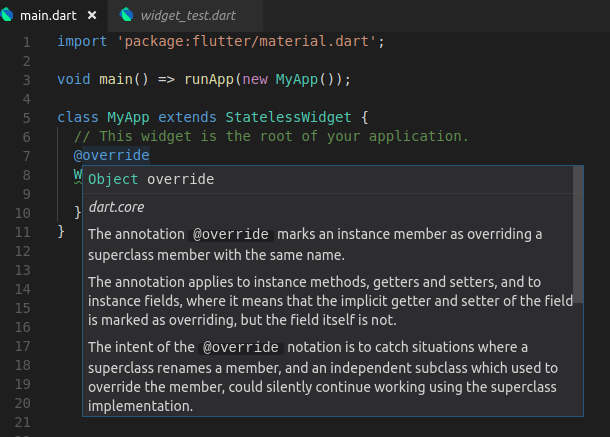
Task: Click the Dart icon on widget_test.dart tab
Action: 126,16
